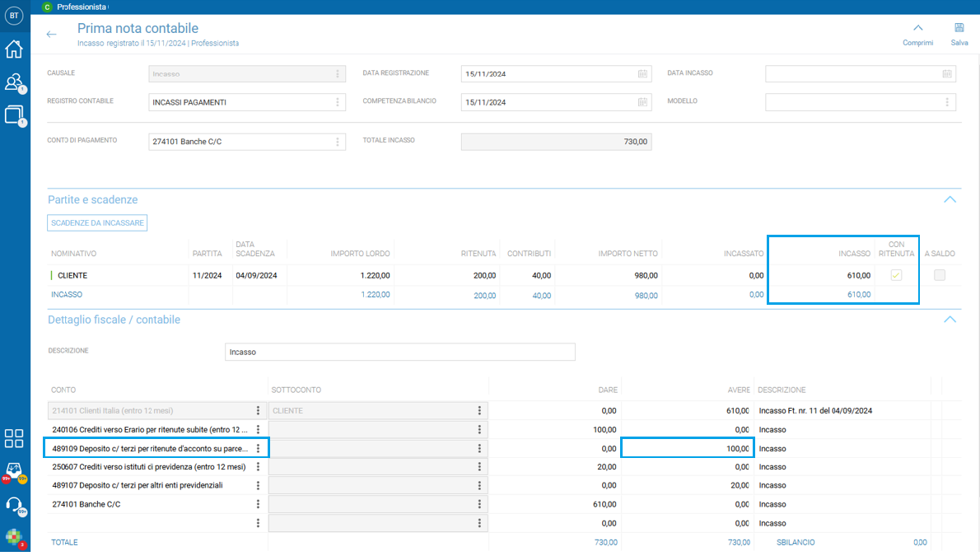Click the Home icon in sidebar
Image resolution: width=980 pixels, height=556 pixels.
pos(14,49)
